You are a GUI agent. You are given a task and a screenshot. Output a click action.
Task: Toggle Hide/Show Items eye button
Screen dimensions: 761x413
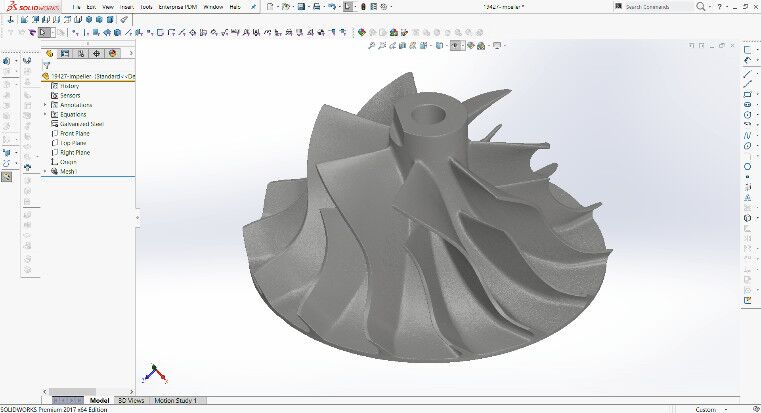click(455, 46)
